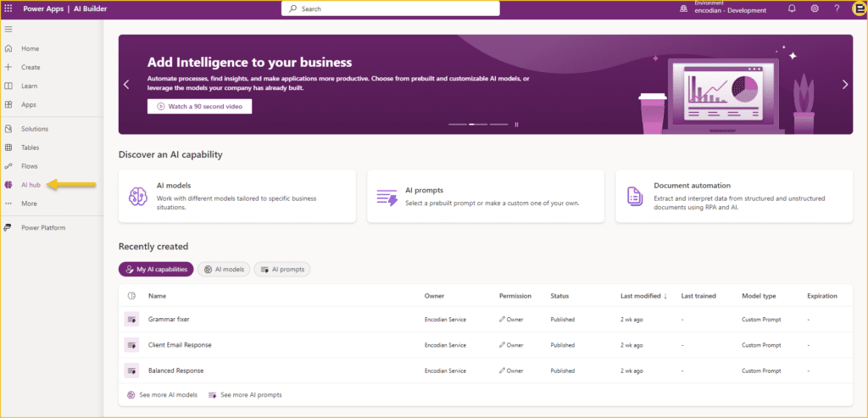The height and width of the screenshot is (418, 868).
Task: Click the Grammar fixer prompt icon
Action: [131, 320]
